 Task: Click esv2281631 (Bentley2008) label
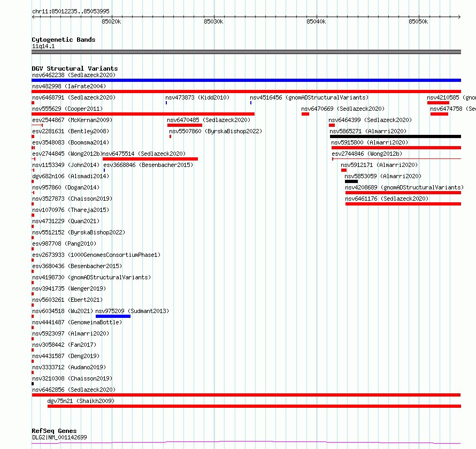[x=71, y=131]
